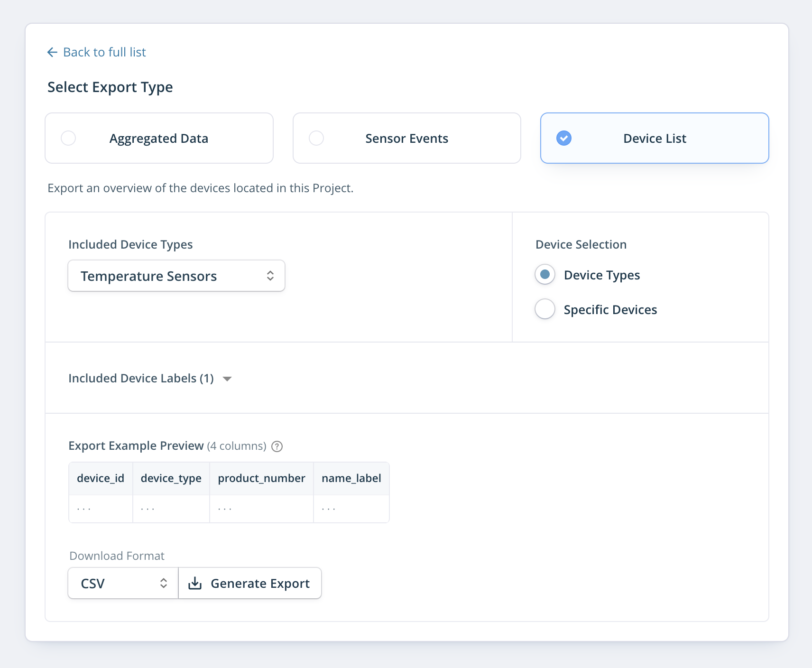Choose Device Types selection radio
This screenshot has height=668, width=812.
click(545, 275)
